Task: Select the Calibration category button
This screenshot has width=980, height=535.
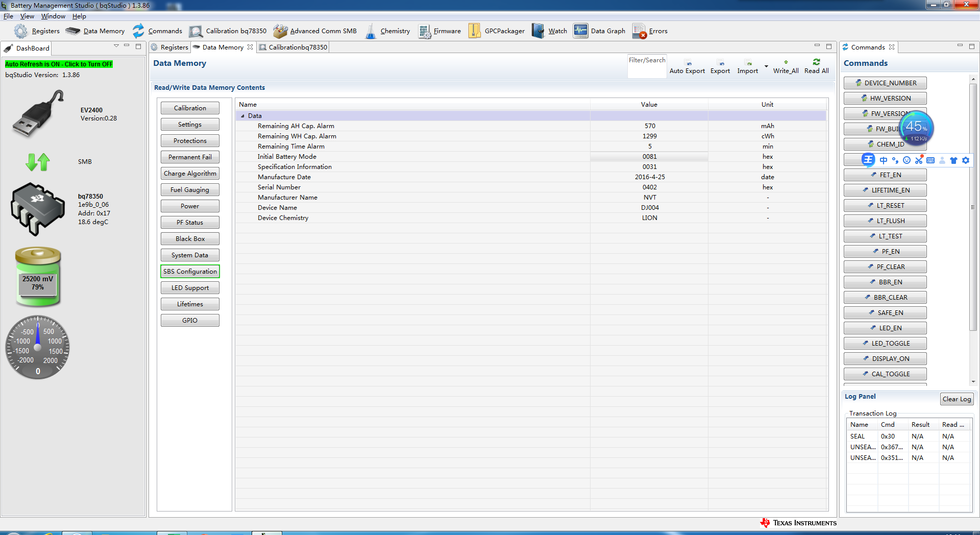Action: pos(190,108)
